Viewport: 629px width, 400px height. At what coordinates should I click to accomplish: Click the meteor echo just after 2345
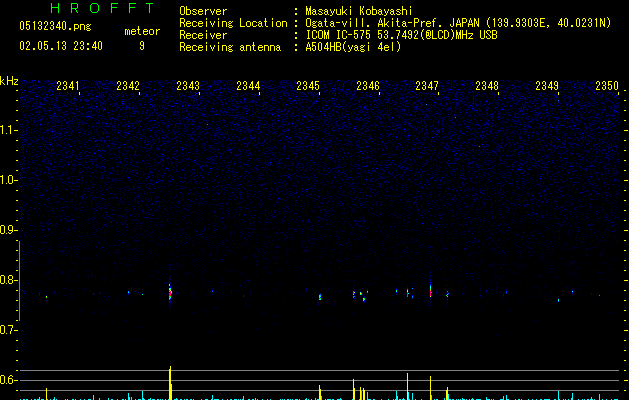click(320, 297)
